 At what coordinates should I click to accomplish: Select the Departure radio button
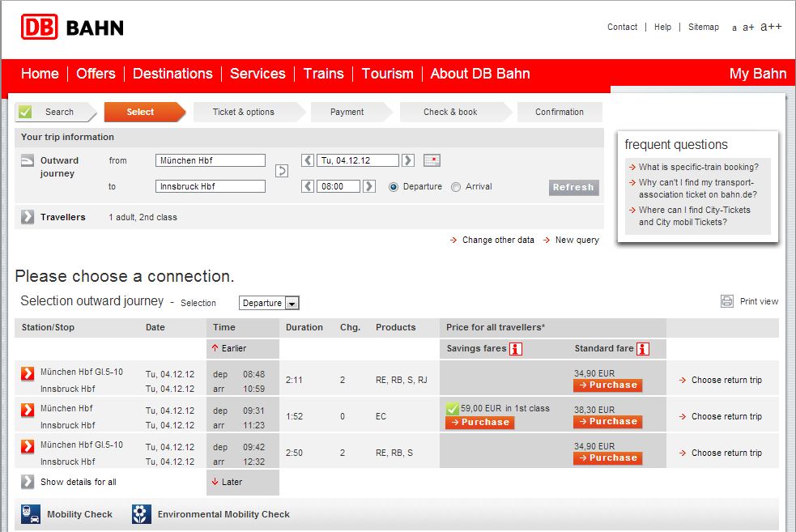pos(394,187)
